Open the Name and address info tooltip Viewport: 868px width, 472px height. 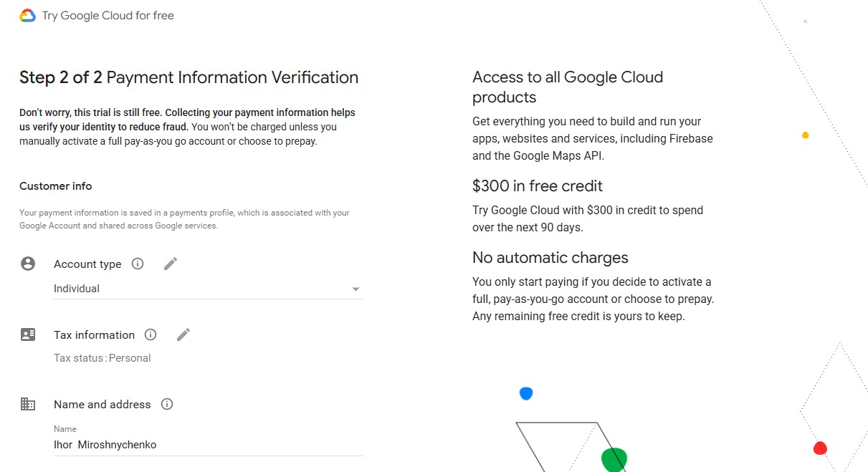(x=166, y=404)
